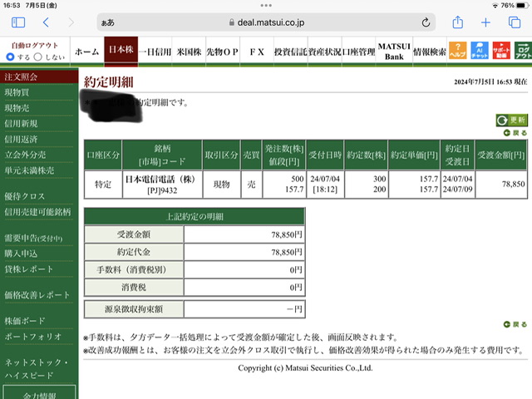
Task: Open the FX tab
Action: pyautogui.click(x=257, y=52)
